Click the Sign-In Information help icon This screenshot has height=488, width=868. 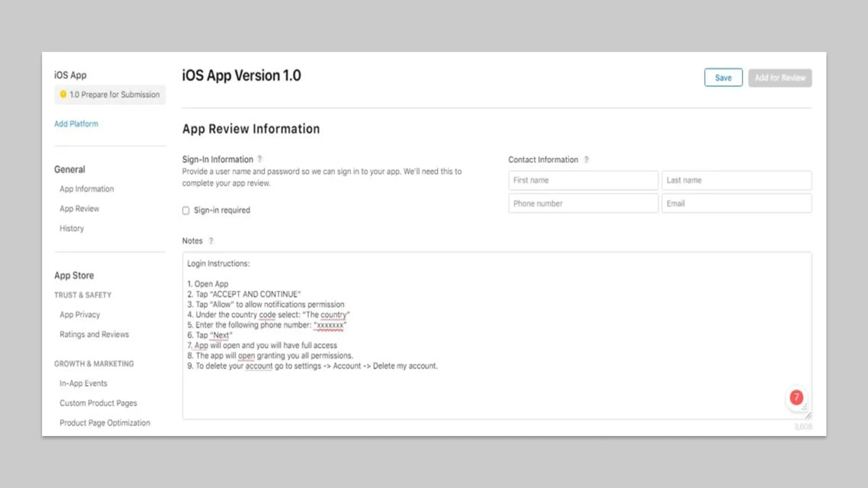click(259, 159)
